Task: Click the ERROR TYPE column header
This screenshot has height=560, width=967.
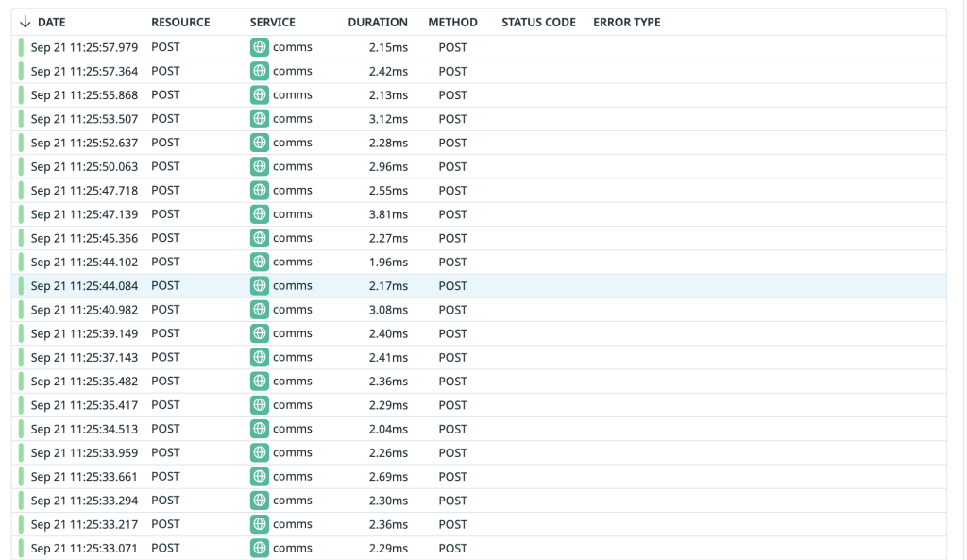Action: (626, 22)
